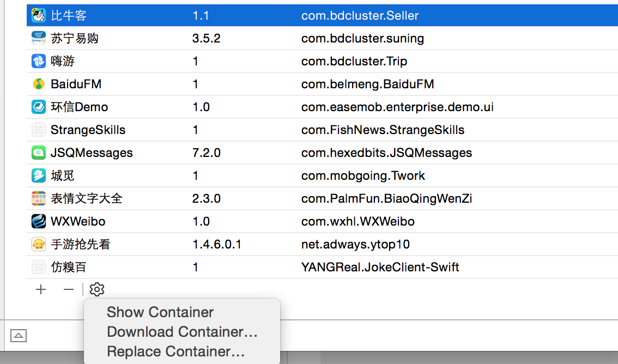This screenshot has height=364, width=618.
Task: Select the 苏宁易购 app name
Action: 75,38
